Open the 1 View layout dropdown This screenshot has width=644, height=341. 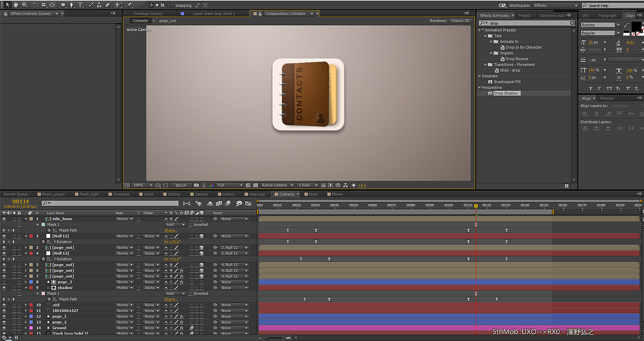point(308,185)
